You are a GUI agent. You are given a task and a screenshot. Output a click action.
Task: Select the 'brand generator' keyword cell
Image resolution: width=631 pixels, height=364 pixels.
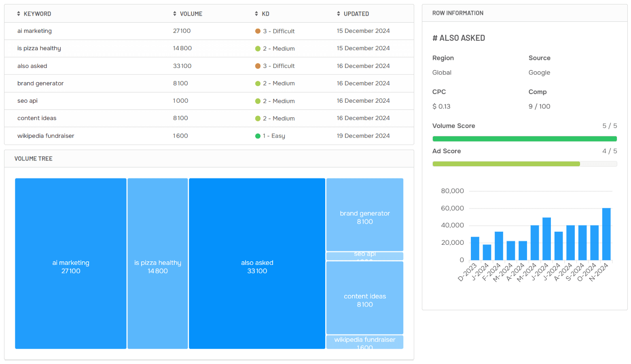tap(40, 83)
